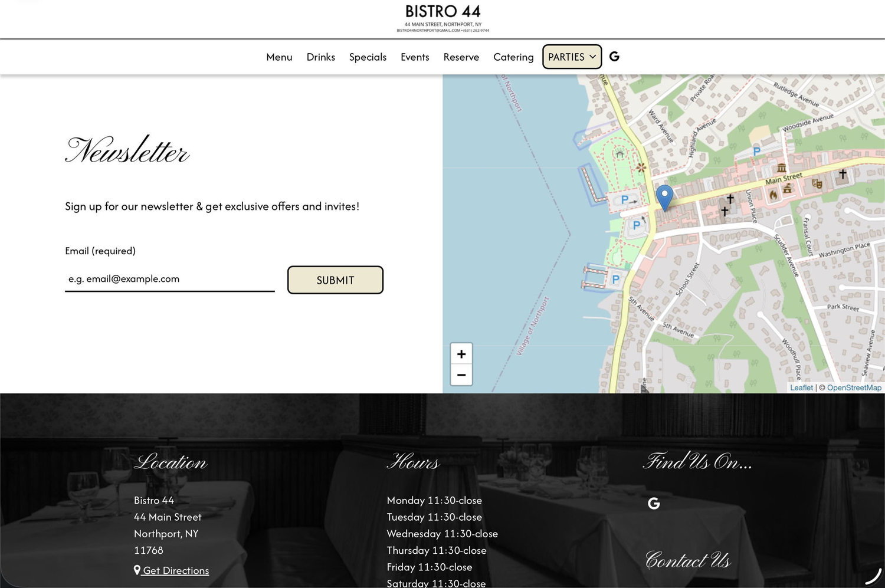Viewport: 885px width, 588px height.
Task: Click the Google icon under Find Us On
Action: click(x=654, y=504)
